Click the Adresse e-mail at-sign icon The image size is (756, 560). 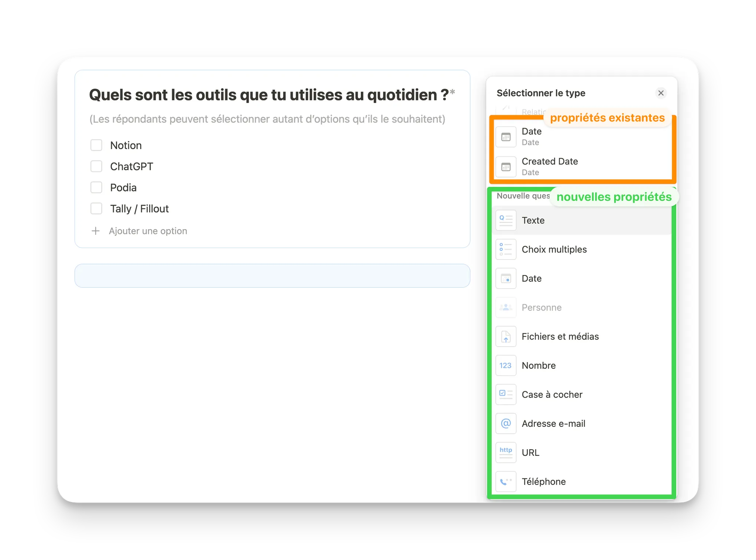pyautogui.click(x=506, y=423)
